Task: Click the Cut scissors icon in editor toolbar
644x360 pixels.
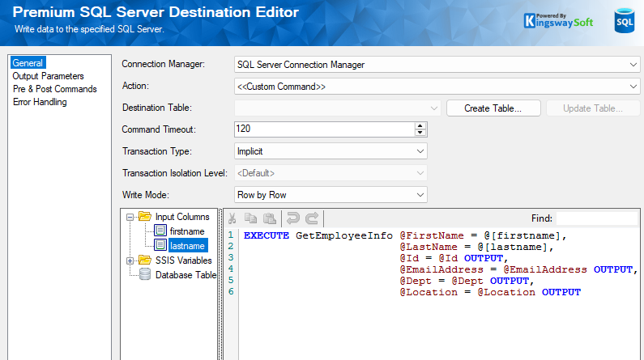Action: click(232, 218)
